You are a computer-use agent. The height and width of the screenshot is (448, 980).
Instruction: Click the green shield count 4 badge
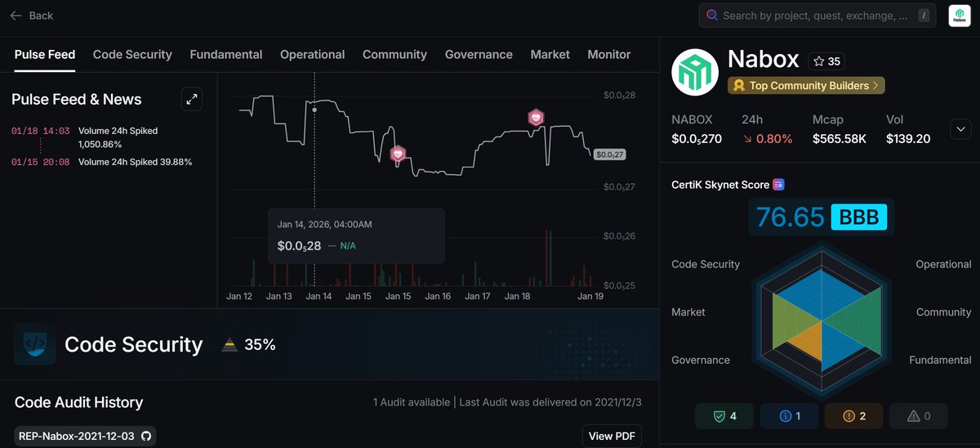coord(724,416)
